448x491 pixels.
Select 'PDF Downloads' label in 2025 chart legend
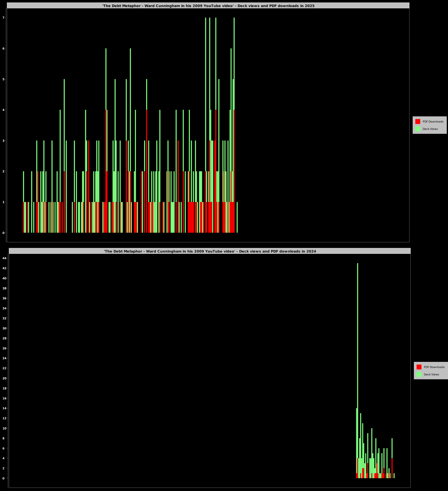coord(433,122)
